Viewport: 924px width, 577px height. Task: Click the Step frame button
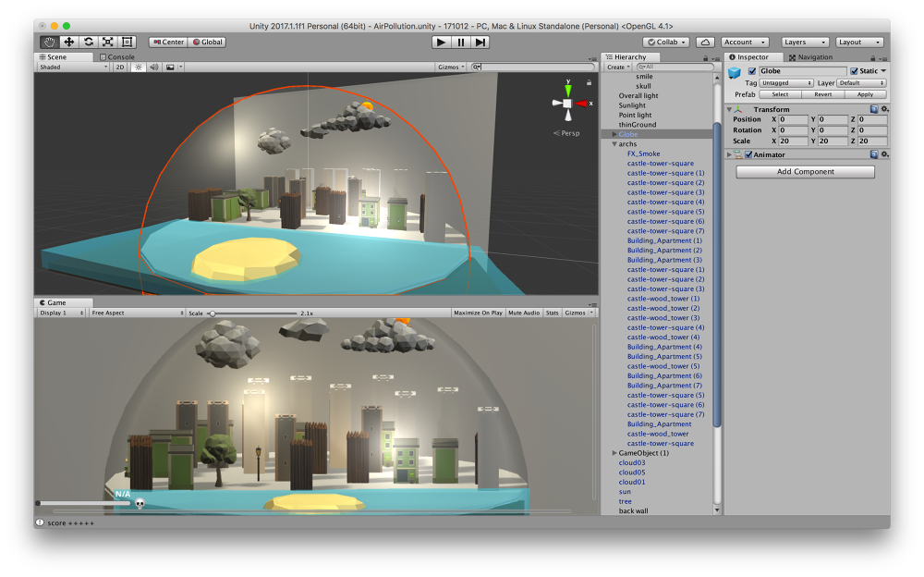480,42
